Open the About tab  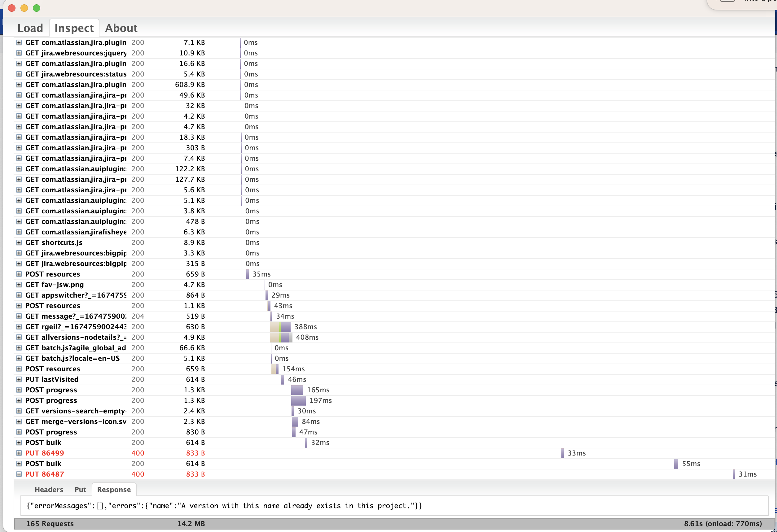[121, 28]
